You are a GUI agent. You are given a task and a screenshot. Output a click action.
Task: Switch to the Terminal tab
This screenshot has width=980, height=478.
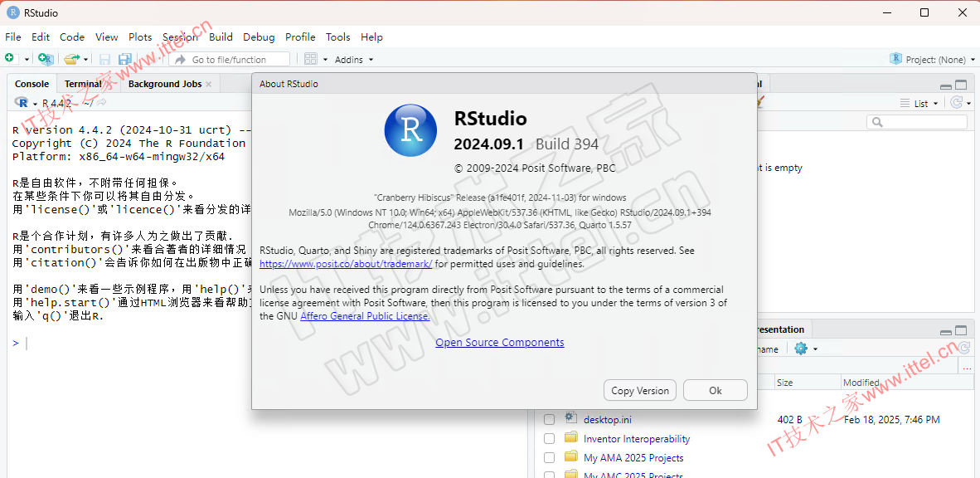point(83,84)
